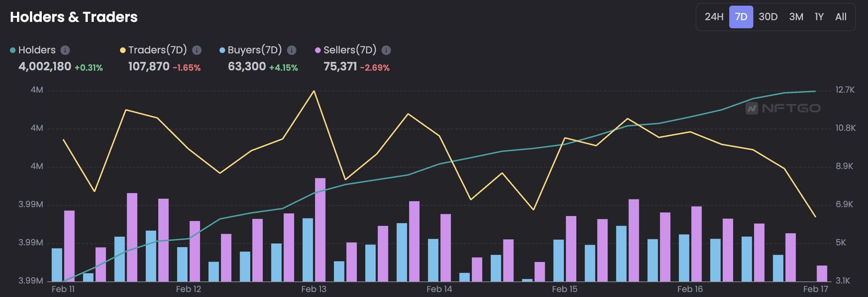Click the info icon beside Traders(7D)
Viewport: 868px width, 297px height.
point(197,50)
